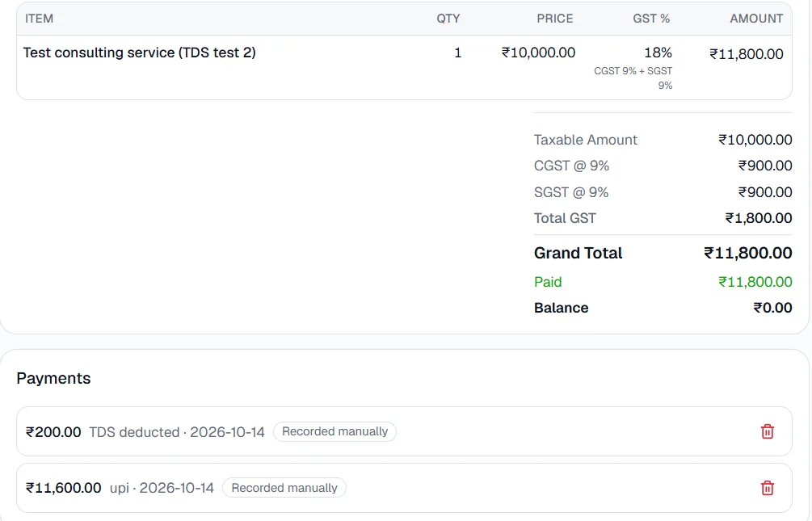The height and width of the screenshot is (521, 812).
Task: Click 'Recorded manually' badge on upi payment
Action: (x=284, y=488)
